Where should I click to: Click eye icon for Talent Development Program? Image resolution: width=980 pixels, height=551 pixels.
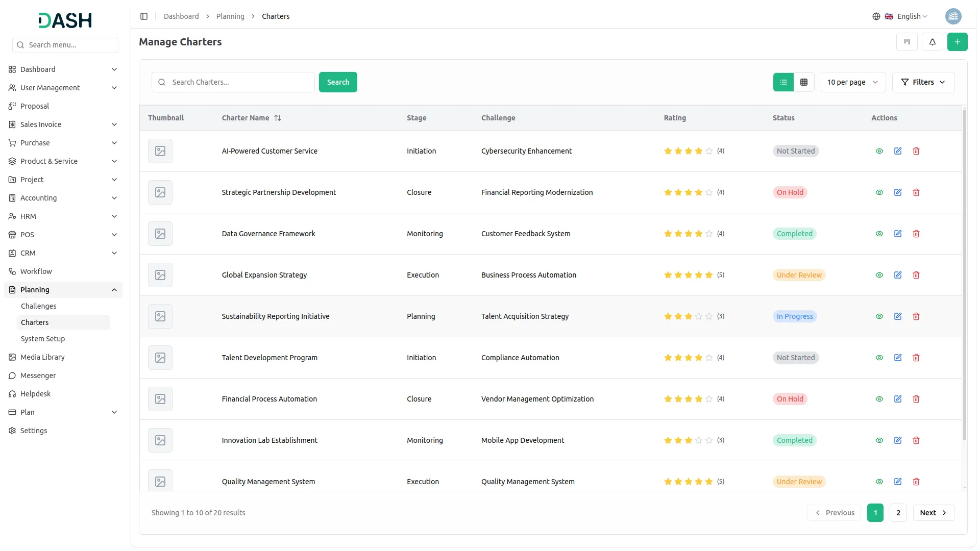click(879, 358)
